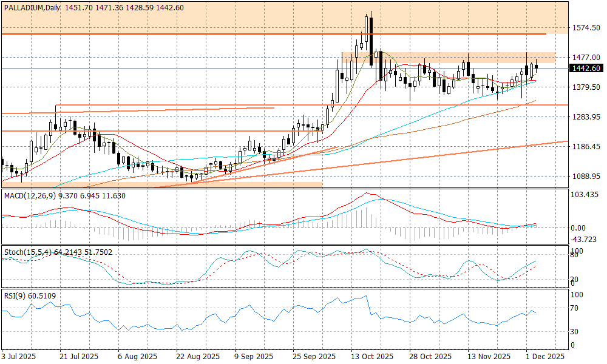This screenshot has height=364, width=607.
Task: Select the 1283.95 price axis label
Action: (586, 116)
